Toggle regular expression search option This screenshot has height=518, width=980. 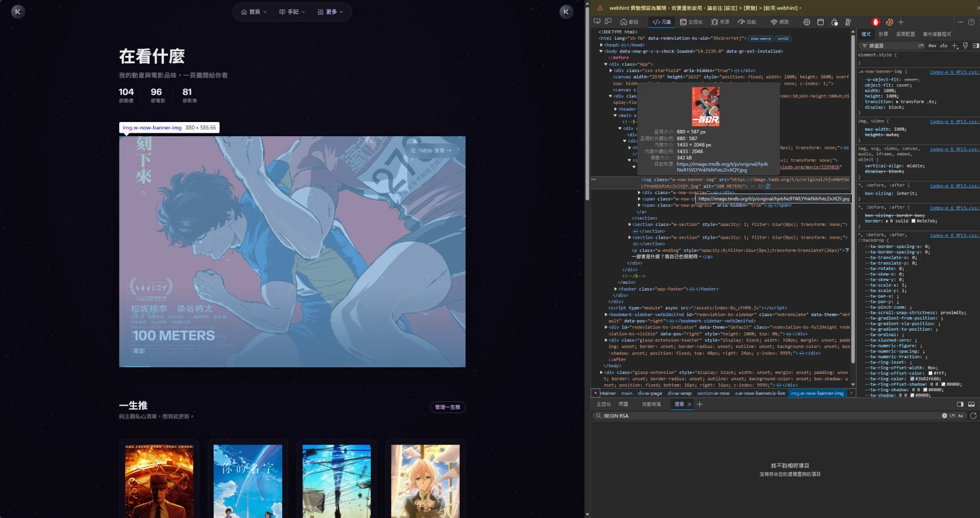click(x=953, y=416)
